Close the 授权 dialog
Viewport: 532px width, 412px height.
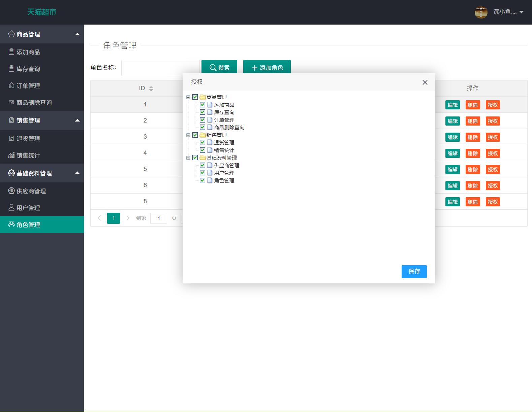point(425,82)
